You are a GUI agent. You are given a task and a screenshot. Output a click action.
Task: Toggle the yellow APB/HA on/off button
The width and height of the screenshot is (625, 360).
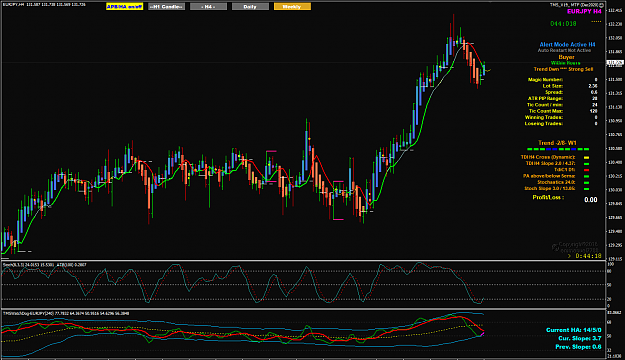click(124, 6)
